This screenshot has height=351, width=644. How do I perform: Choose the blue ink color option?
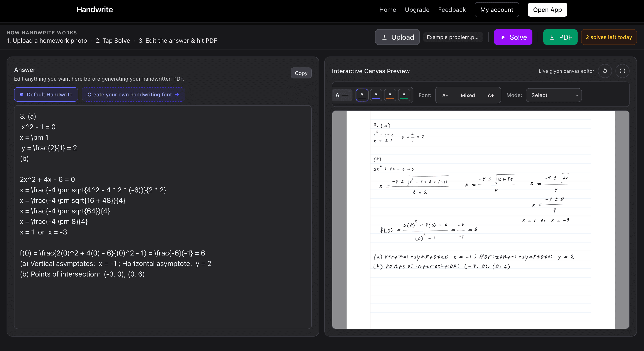click(x=376, y=95)
